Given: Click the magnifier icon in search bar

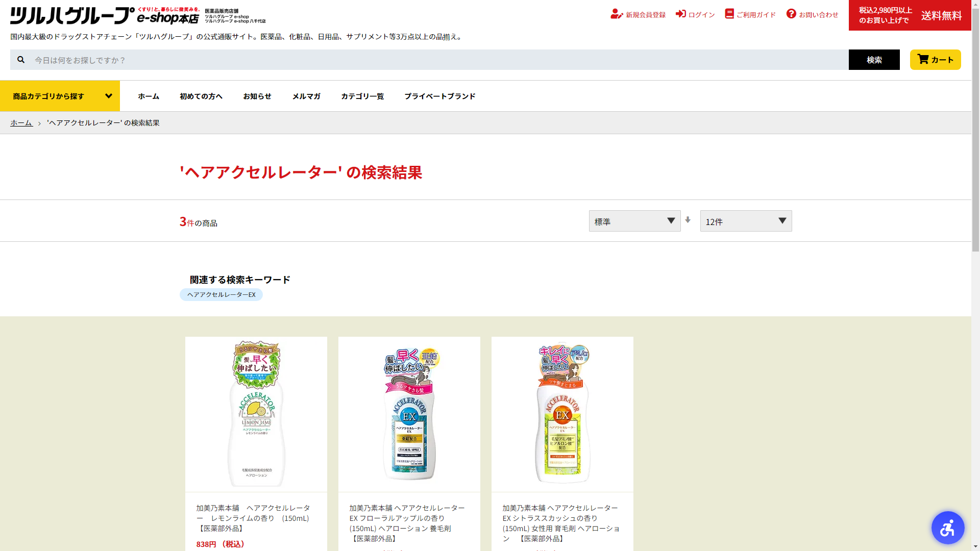Looking at the screenshot, I should [x=21, y=60].
